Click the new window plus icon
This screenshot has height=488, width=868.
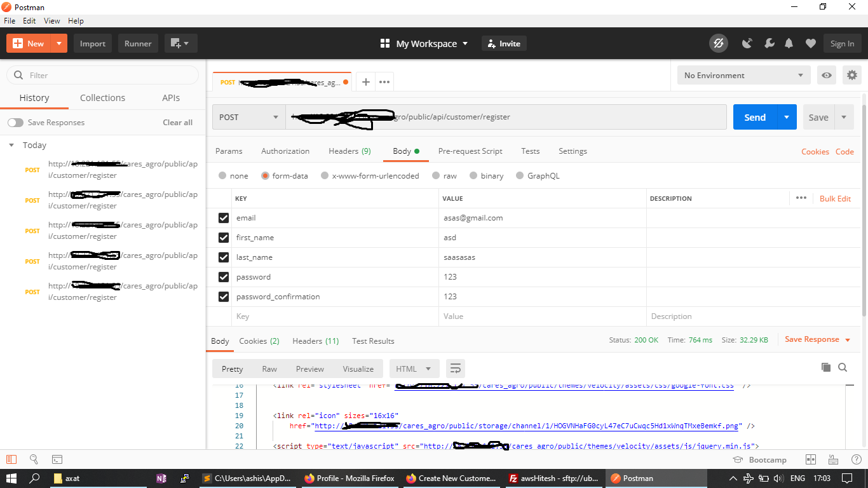tap(180, 43)
